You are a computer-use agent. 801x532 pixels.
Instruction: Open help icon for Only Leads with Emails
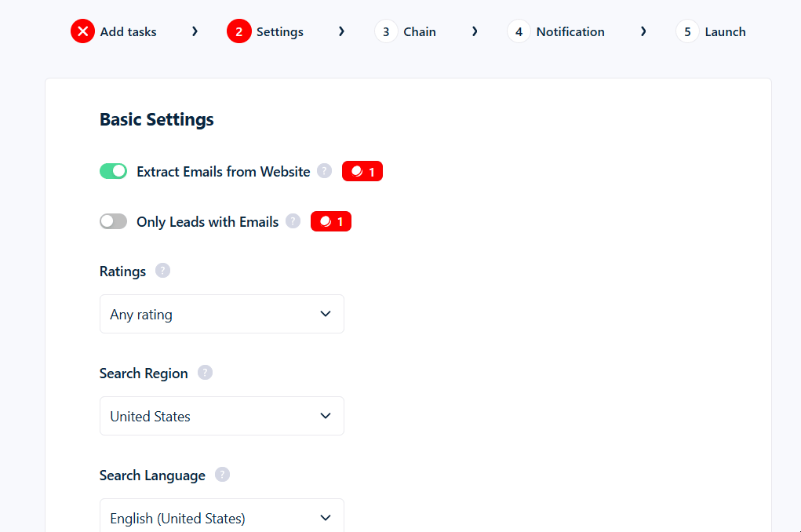pyautogui.click(x=293, y=220)
